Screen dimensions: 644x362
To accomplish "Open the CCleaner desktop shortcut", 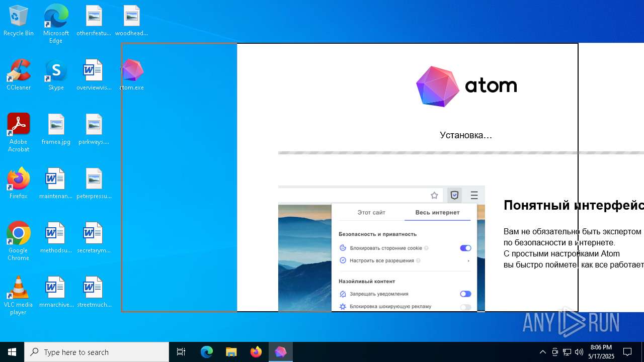I will pyautogui.click(x=19, y=75).
